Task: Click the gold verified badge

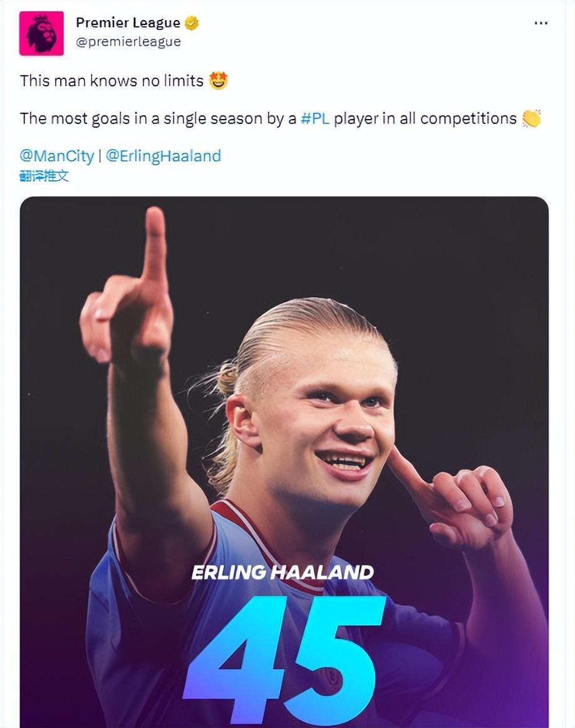Action: (192, 23)
